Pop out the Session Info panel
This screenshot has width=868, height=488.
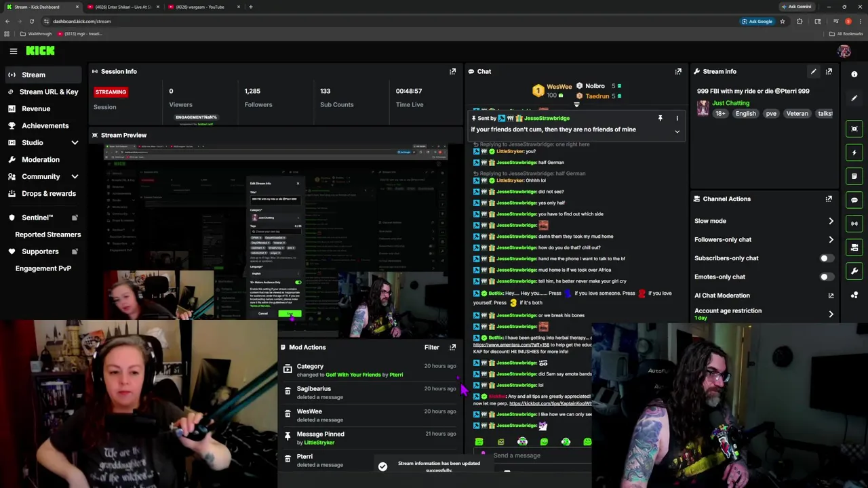pyautogui.click(x=452, y=71)
